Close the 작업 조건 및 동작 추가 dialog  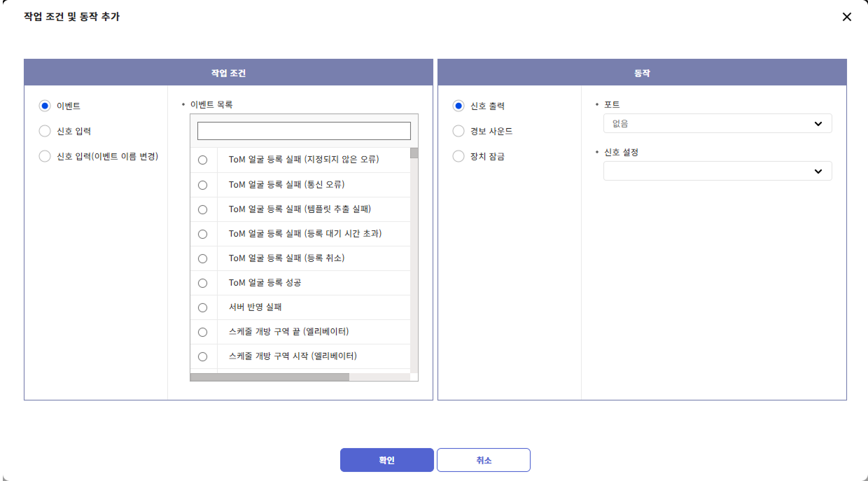846,17
